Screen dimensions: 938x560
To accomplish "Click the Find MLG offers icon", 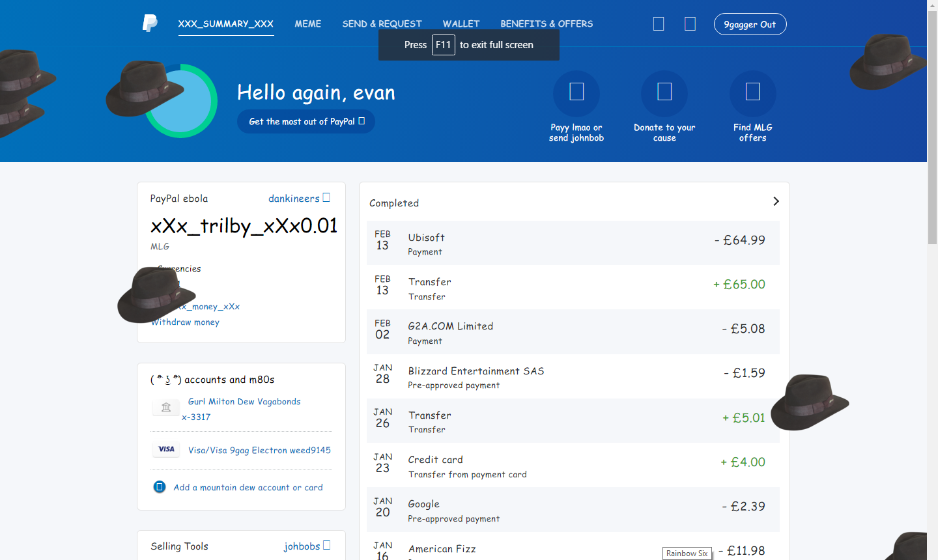I will (x=753, y=93).
